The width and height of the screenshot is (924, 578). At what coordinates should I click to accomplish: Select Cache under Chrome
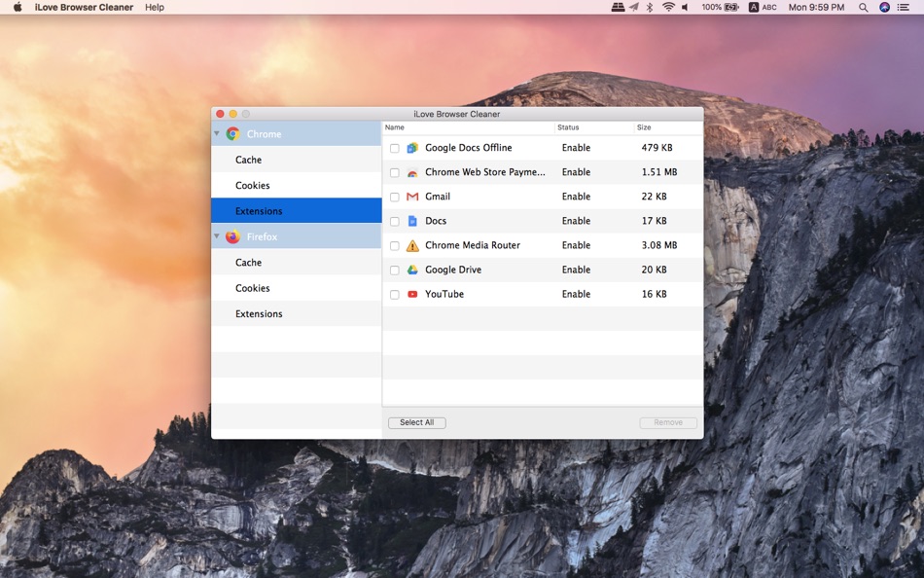pyautogui.click(x=297, y=160)
